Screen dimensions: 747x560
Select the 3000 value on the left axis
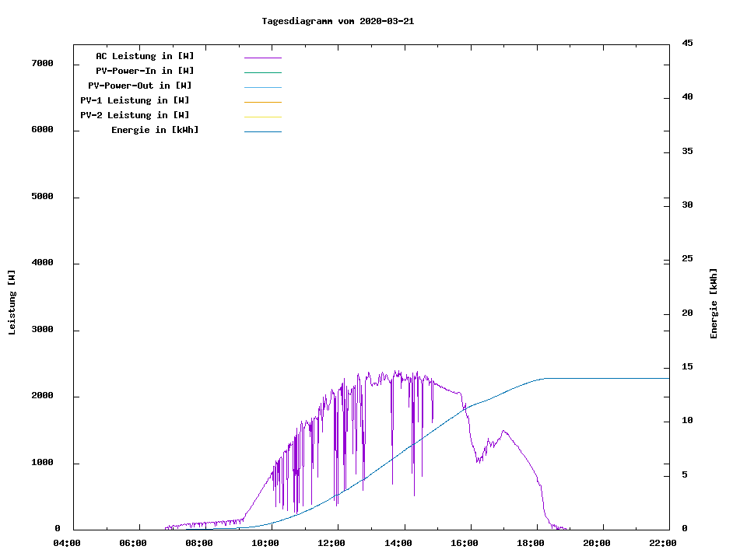[40, 330]
